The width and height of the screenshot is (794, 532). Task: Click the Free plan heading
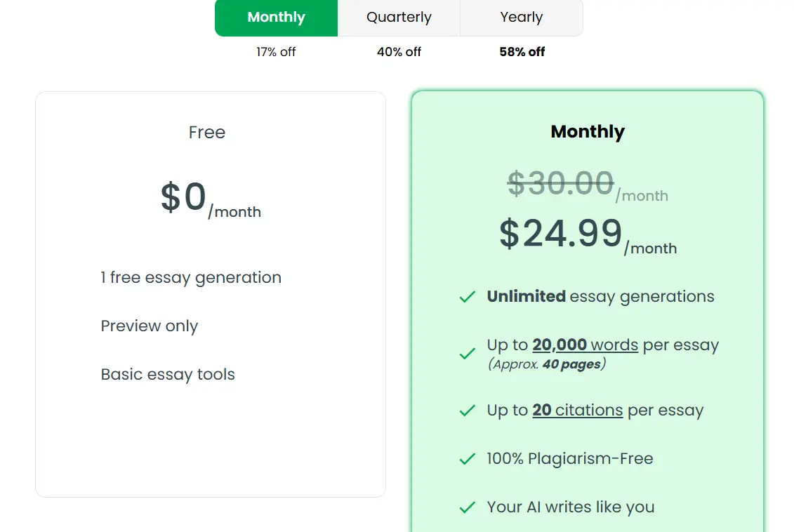[207, 133]
